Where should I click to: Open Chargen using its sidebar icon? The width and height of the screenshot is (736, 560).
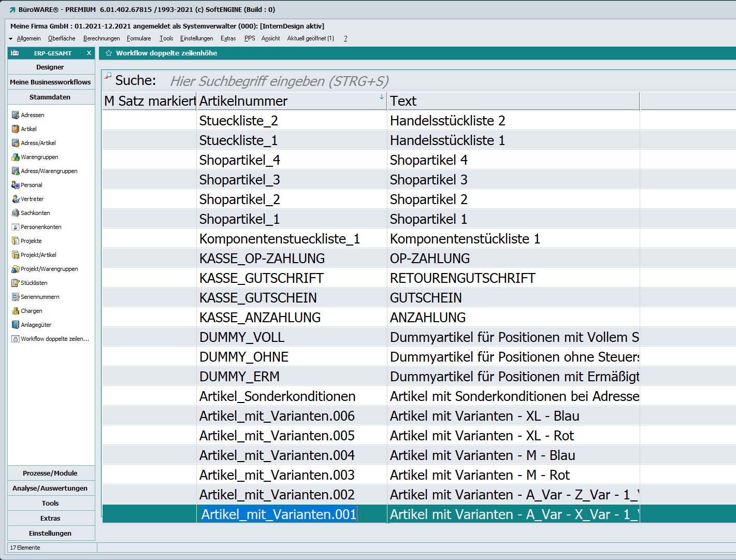[16, 311]
